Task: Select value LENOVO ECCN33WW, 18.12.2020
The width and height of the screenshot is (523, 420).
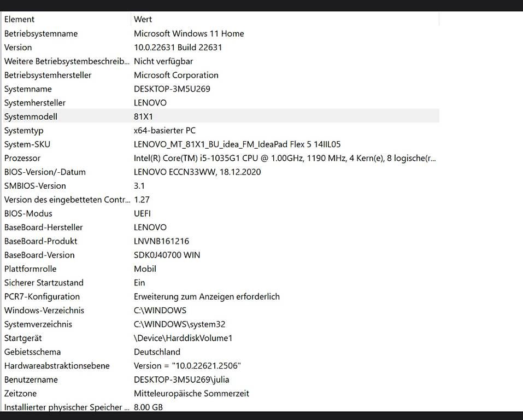Action: pyautogui.click(x=197, y=172)
